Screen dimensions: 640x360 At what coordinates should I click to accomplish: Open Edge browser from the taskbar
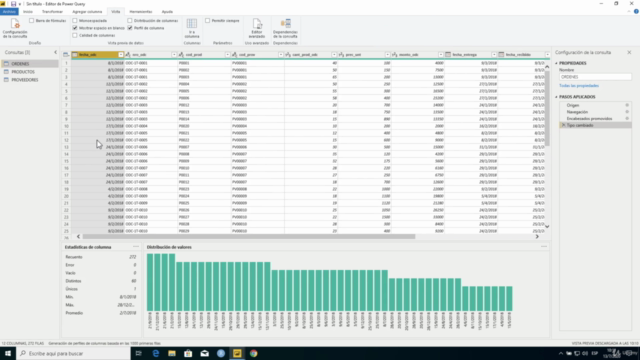(x=156, y=353)
